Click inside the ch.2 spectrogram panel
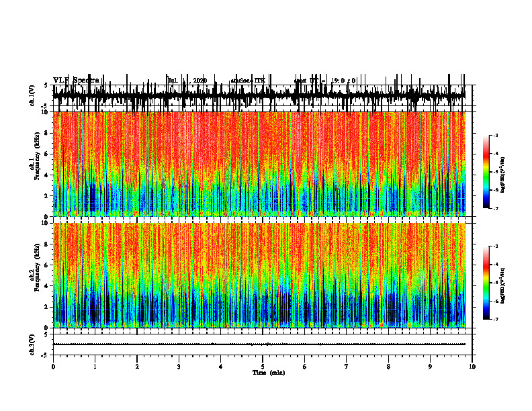The height and width of the screenshot is (411, 532). tap(259, 275)
